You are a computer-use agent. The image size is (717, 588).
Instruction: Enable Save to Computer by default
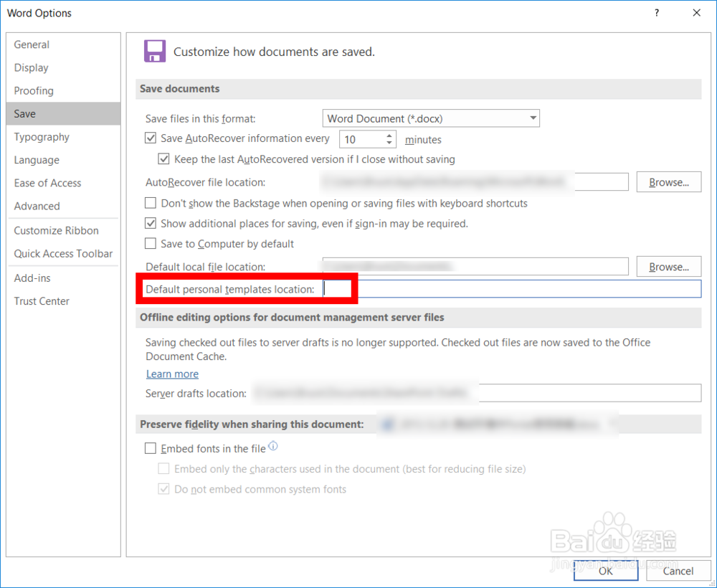(x=150, y=243)
